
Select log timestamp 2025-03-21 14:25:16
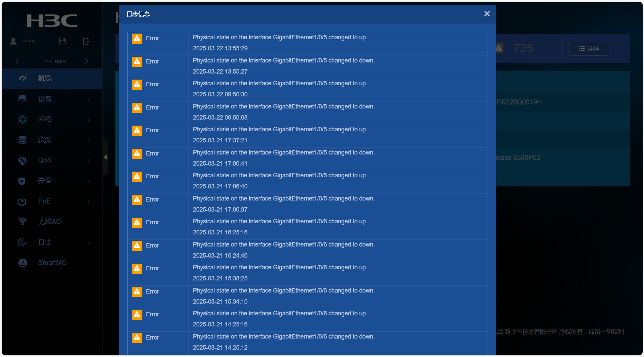[220, 324]
